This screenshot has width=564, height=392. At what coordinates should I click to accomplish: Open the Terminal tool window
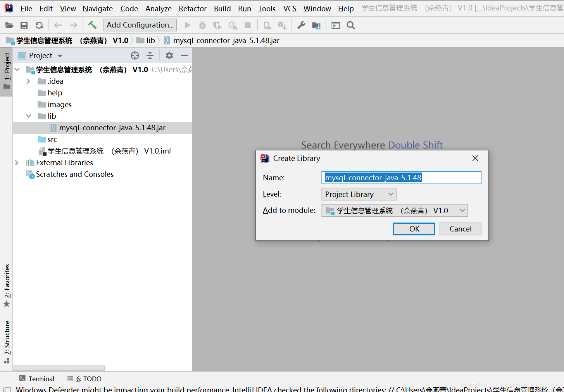[x=37, y=378]
